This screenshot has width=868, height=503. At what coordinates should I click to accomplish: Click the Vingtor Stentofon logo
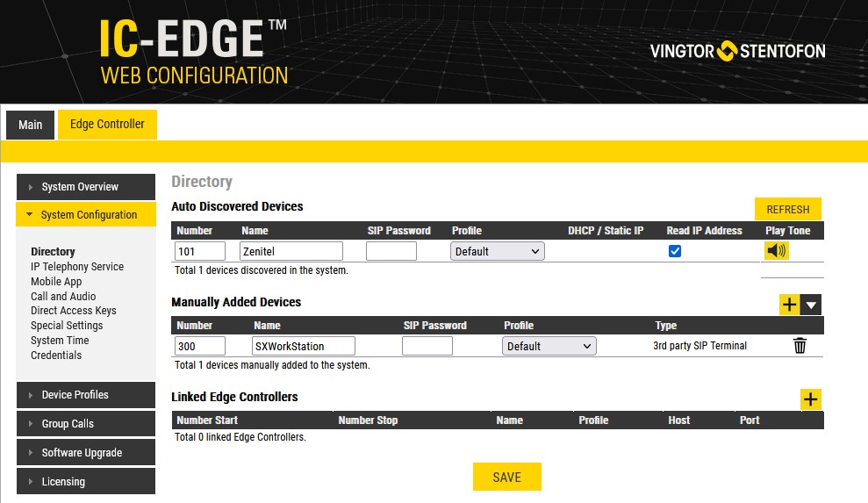point(737,51)
